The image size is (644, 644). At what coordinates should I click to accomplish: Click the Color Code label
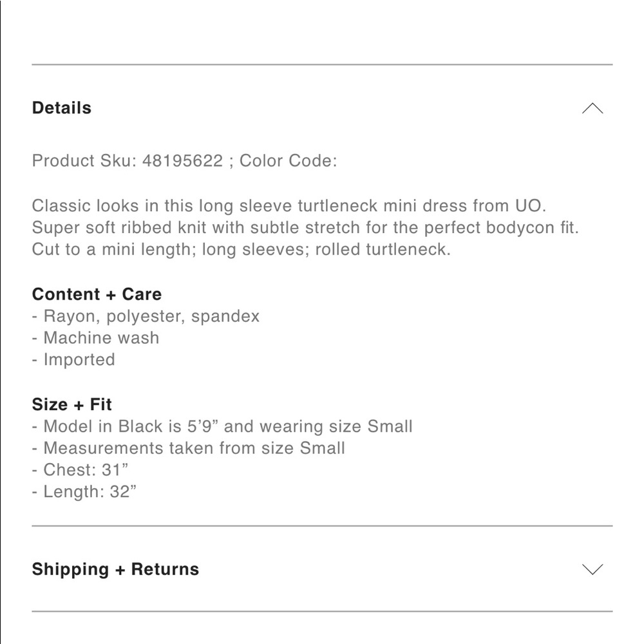288,160
